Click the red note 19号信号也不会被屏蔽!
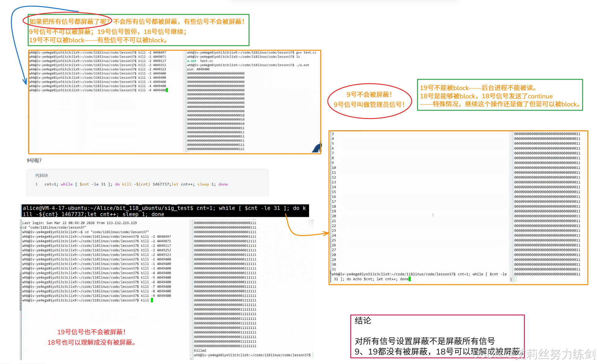 coord(91,332)
